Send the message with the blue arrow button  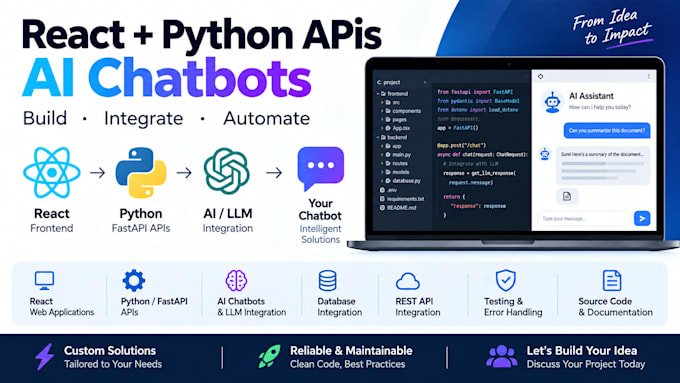[x=642, y=218]
